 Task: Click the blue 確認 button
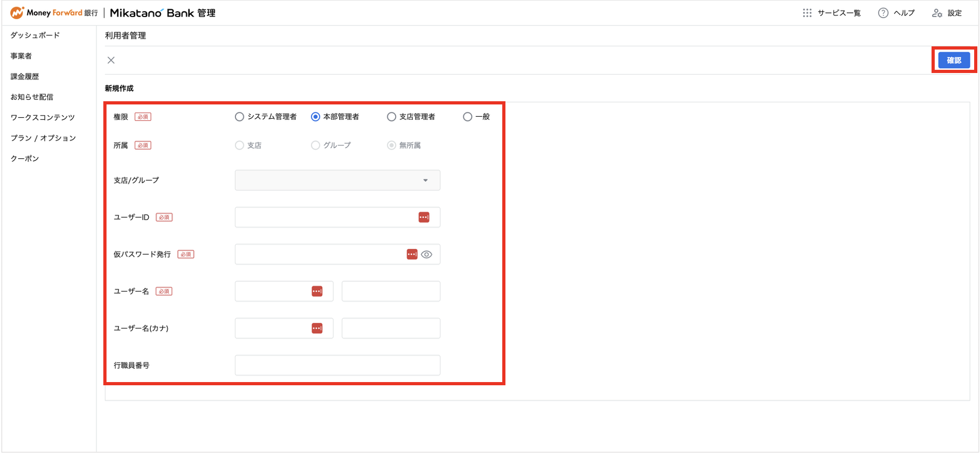pos(954,60)
